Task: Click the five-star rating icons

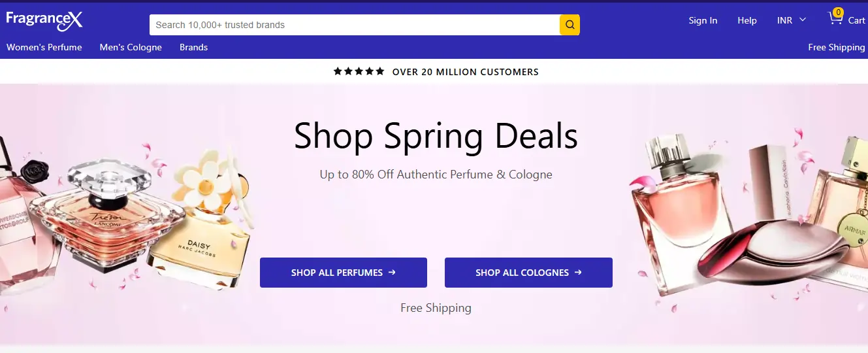Action: click(x=359, y=72)
